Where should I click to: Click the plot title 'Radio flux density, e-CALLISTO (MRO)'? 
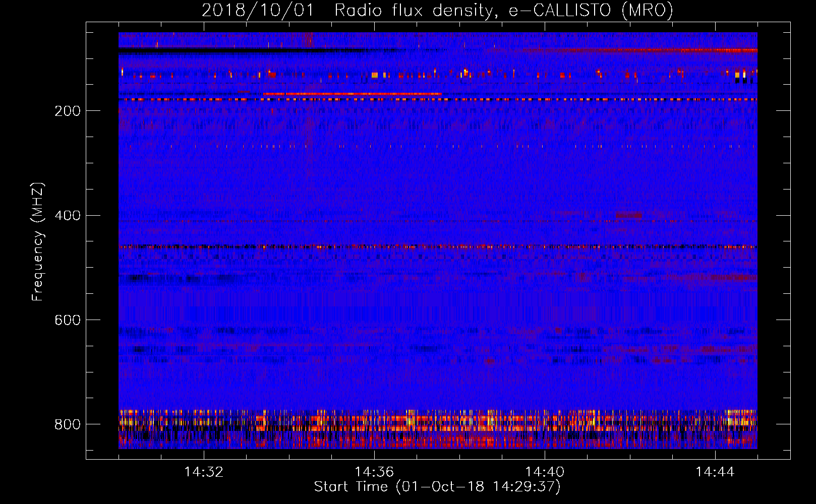504,10
